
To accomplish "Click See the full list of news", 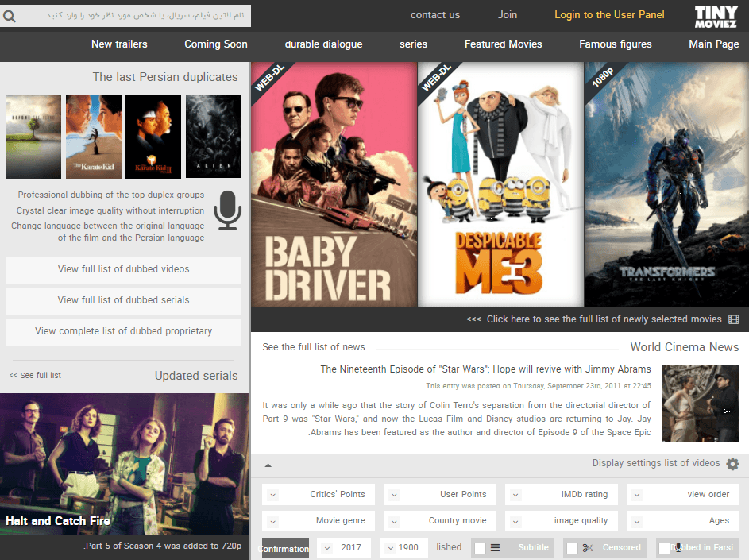I will pyautogui.click(x=314, y=347).
